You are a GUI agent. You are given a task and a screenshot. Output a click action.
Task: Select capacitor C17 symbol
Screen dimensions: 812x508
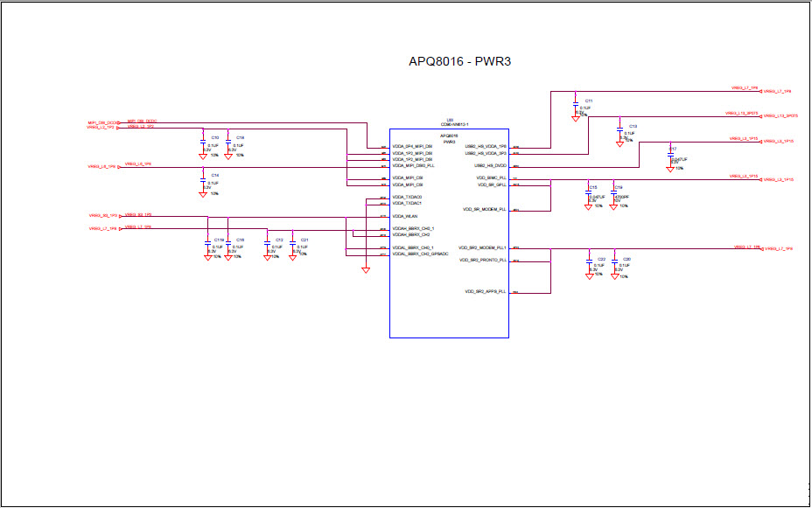click(x=669, y=156)
